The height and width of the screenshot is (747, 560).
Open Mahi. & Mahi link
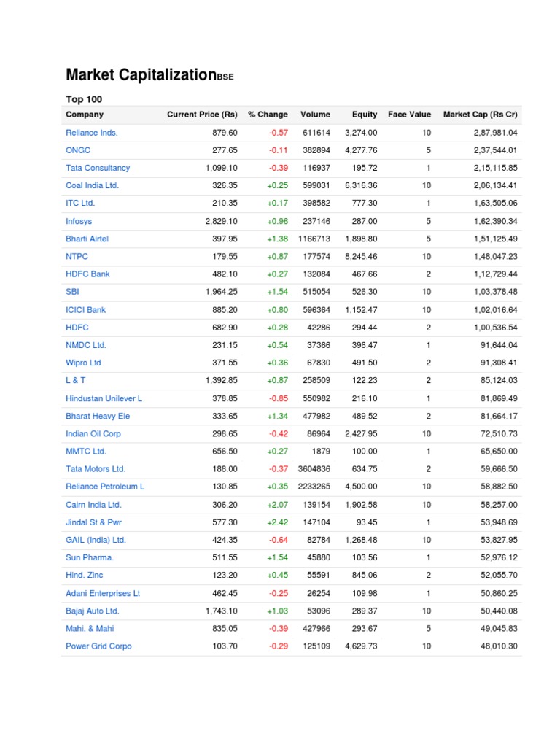[90, 629]
